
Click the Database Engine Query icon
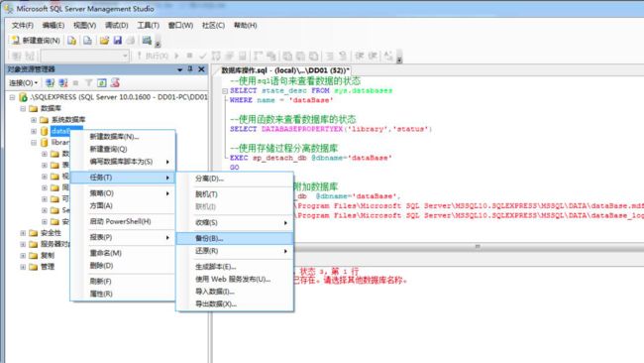72,41
